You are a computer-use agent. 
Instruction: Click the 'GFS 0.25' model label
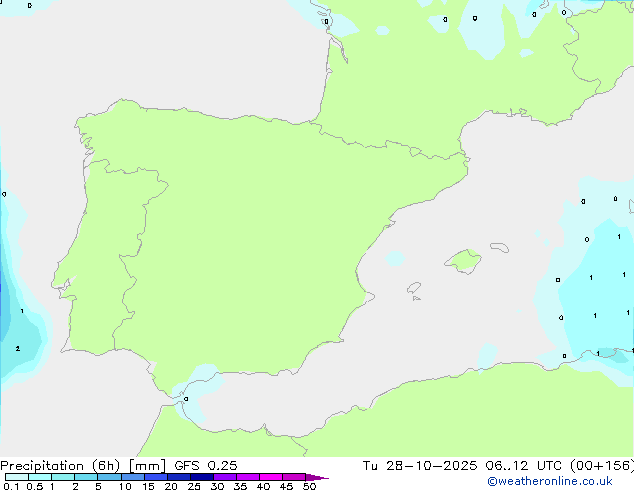[206, 466]
